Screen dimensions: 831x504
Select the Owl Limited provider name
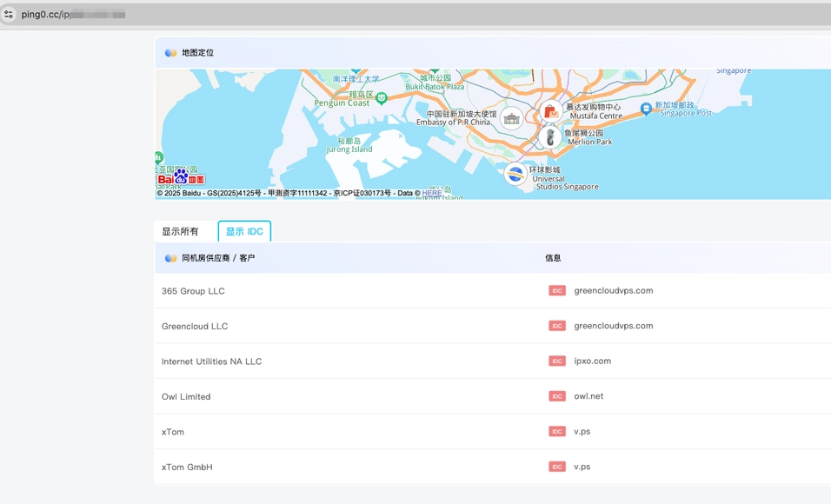[186, 397]
